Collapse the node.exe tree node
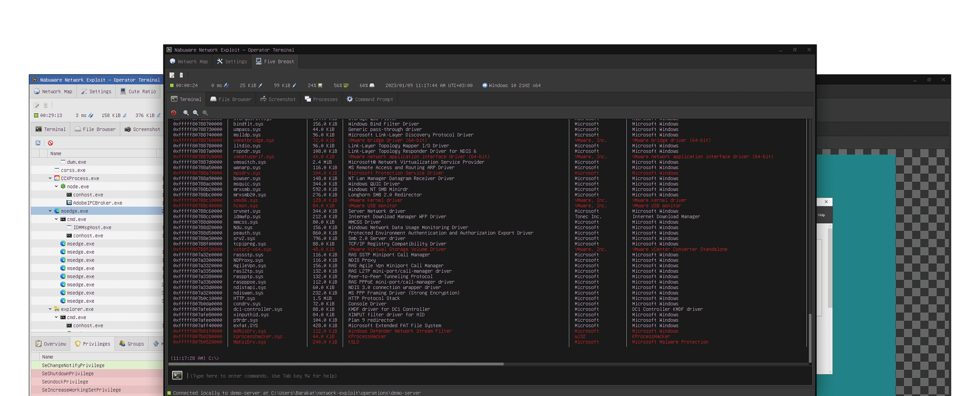The width and height of the screenshot is (980, 396). click(57, 187)
